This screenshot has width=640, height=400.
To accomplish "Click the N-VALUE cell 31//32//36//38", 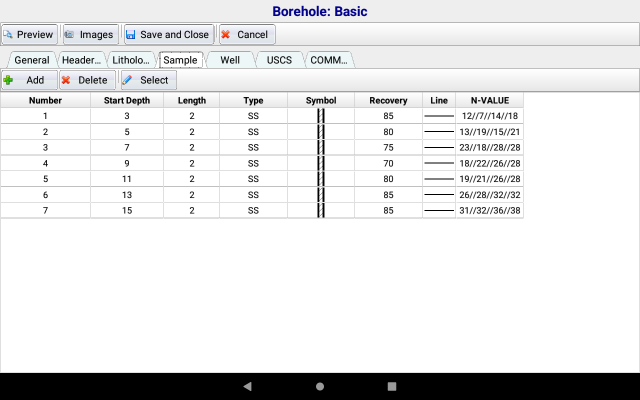I will click(490, 210).
